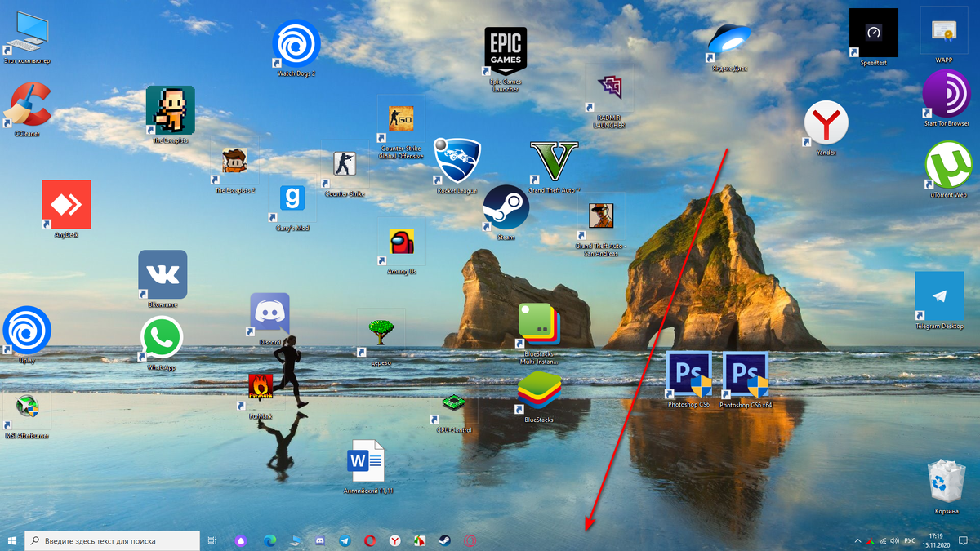Open the WhatsApp desktop shortcut
Screen dimensions: 980x551
[162, 343]
